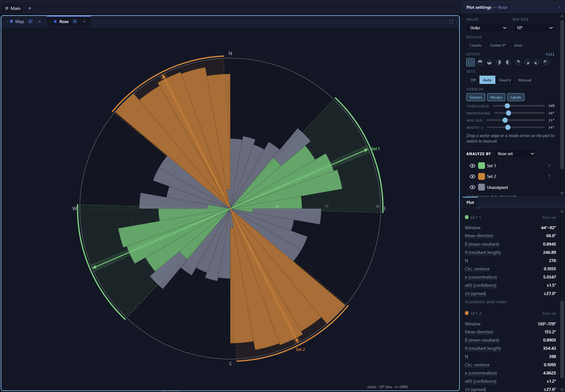Toggle visibility of Unassigned

pyautogui.click(x=472, y=187)
